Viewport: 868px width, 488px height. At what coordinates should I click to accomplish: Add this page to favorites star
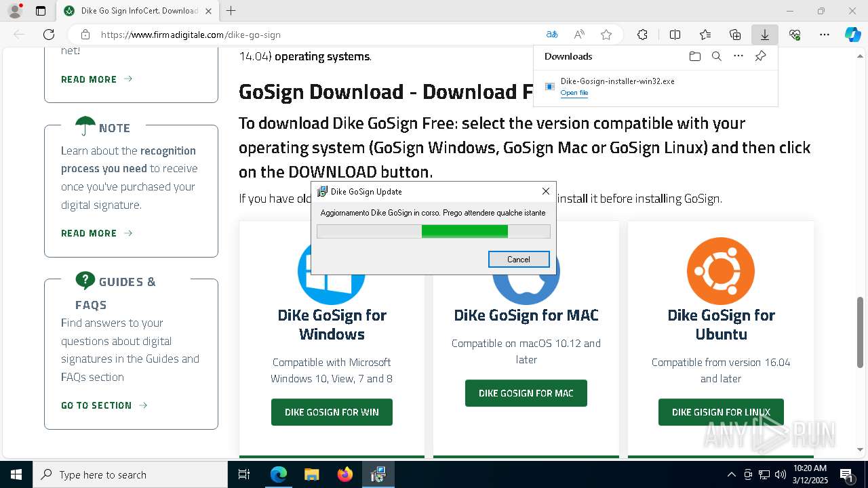(606, 35)
